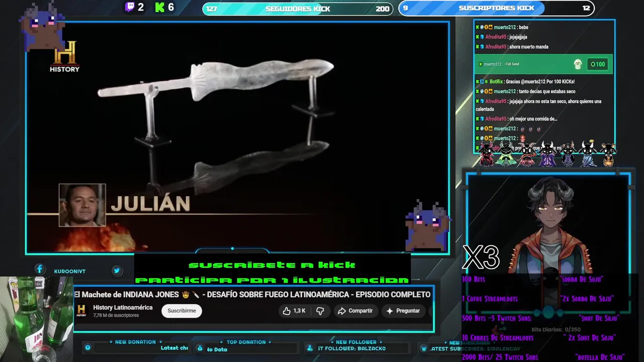Click the Preguntar button
The image size is (644, 362).
(403, 311)
